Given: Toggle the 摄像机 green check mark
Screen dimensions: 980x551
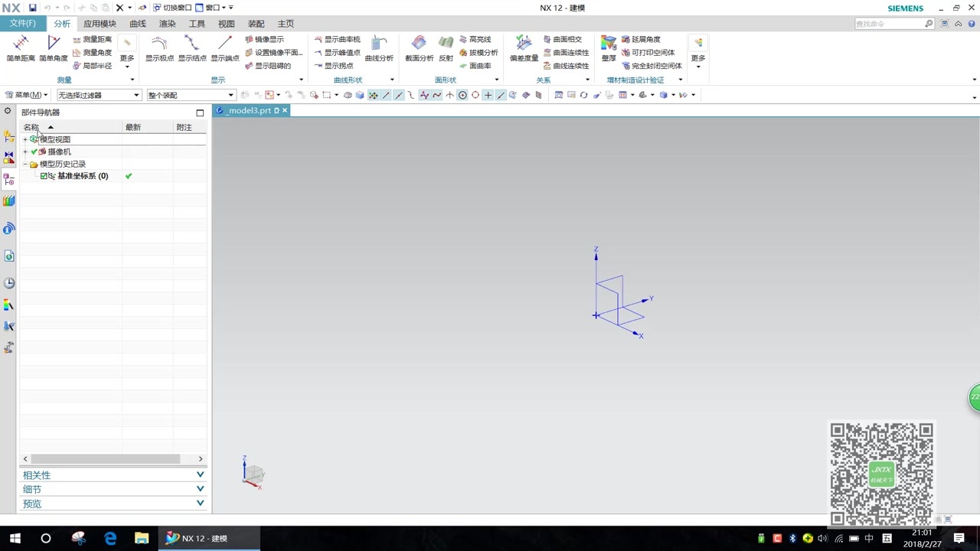Looking at the screenshot, I should pyautogui.click(x=34, y=152).
